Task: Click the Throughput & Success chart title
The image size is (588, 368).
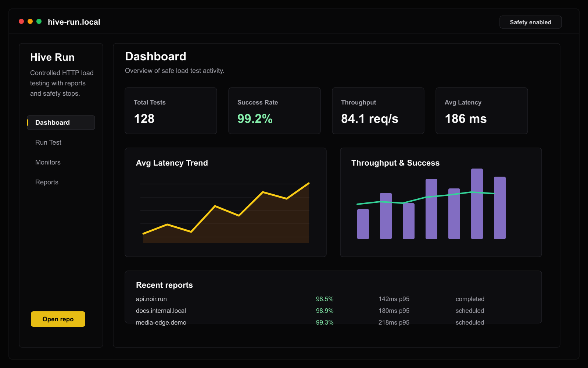Action: pyautogui.click(x=395, y=163)
